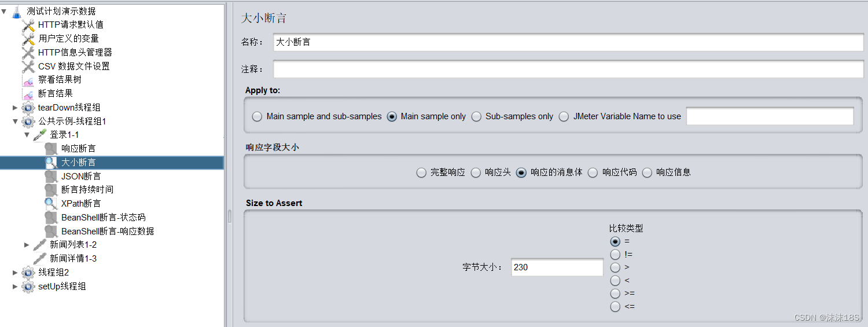
Task: Expand the 新闻列表1-2 sampler node
Action: pos(27,245)
